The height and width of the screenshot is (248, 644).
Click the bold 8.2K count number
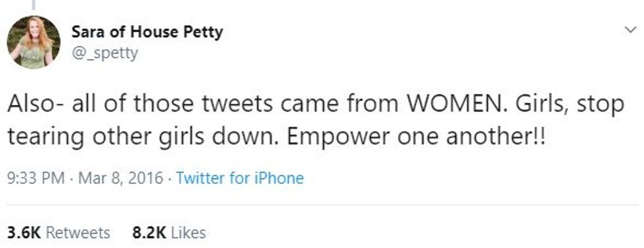coord(149,233)
